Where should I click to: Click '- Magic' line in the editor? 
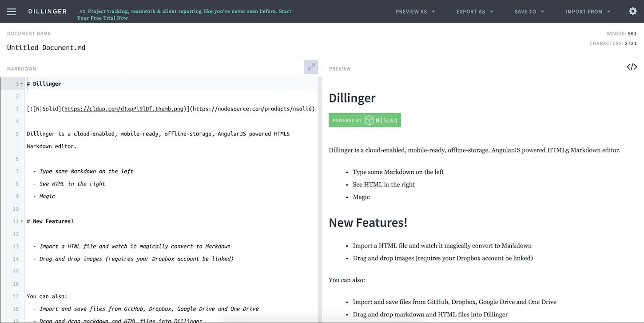point(44,196)
